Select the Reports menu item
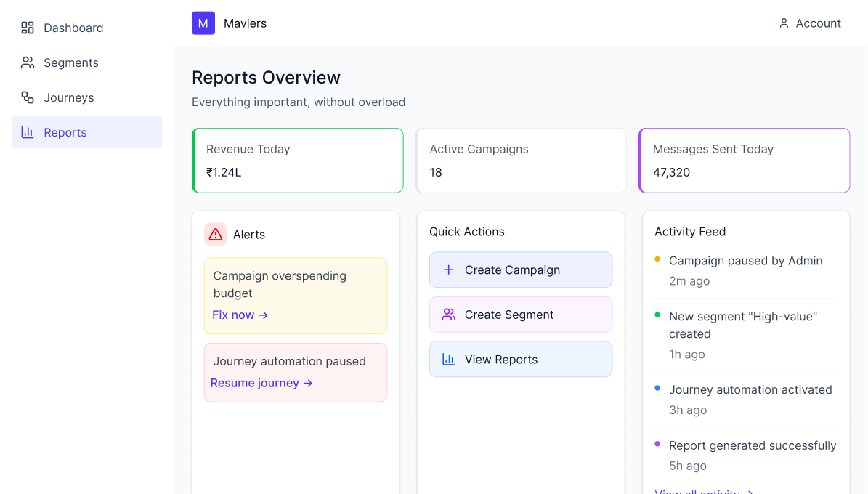 pos(87,132)
